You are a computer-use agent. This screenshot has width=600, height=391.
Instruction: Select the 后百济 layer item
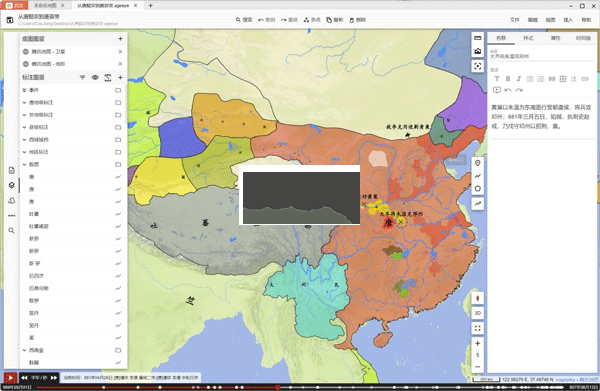click(x=73, y=276)
